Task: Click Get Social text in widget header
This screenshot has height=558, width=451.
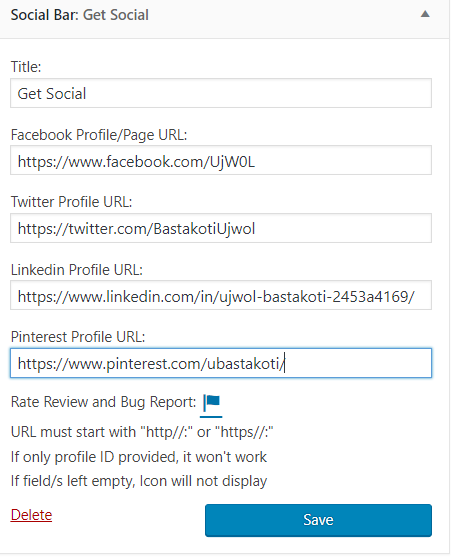Action: pos(116,15)
